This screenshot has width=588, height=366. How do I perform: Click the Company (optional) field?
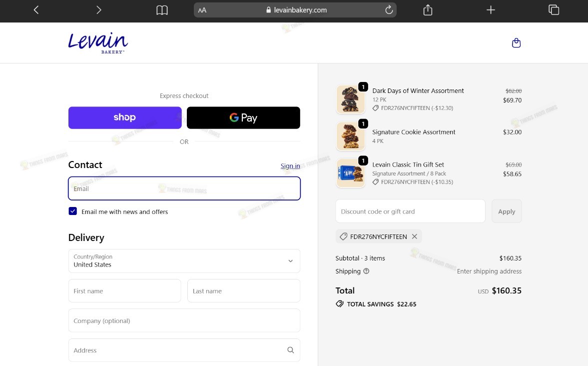pyautogui.click(x=184, y=320)
